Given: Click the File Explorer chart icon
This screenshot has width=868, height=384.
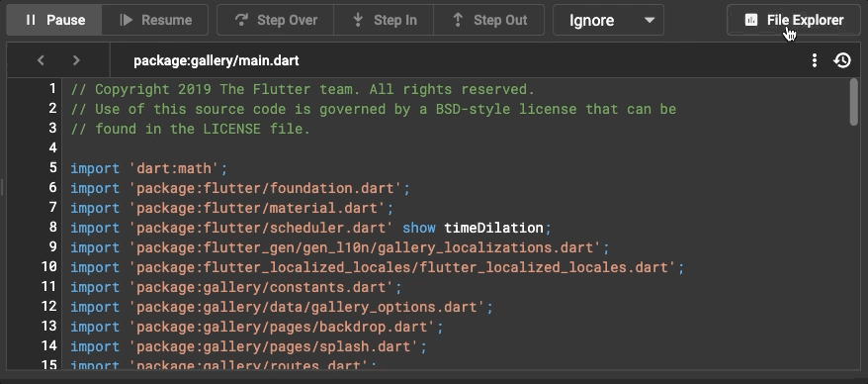Looking at the screenshot, I should 751,21.
